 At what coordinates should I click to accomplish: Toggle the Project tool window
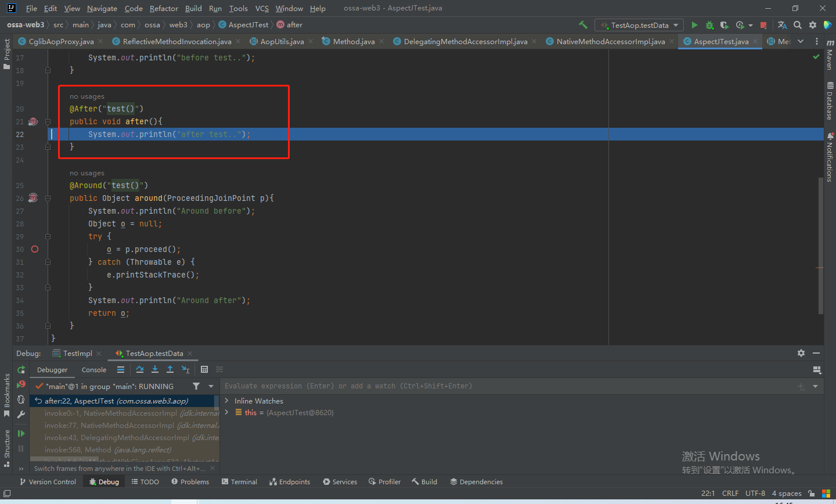6,53
